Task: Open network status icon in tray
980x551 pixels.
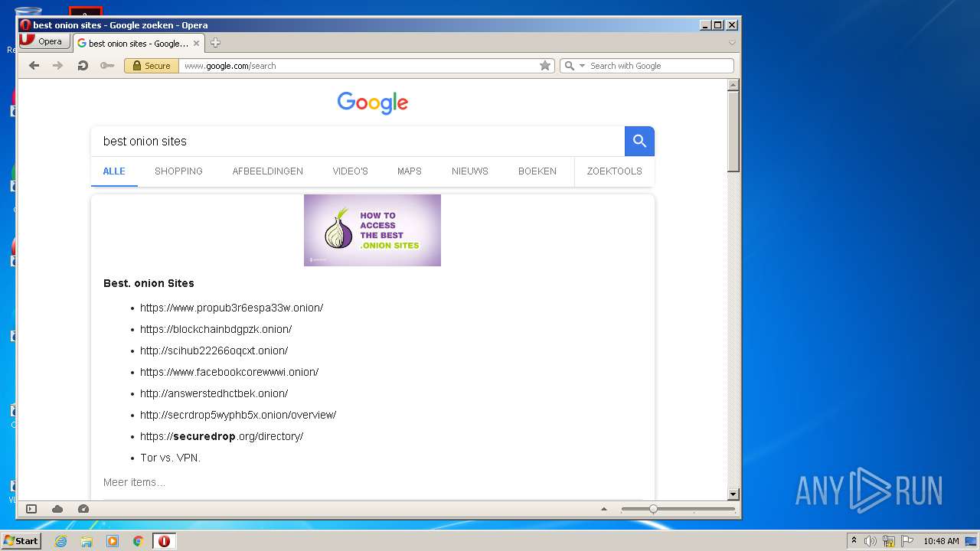Action: click(889, 541)
